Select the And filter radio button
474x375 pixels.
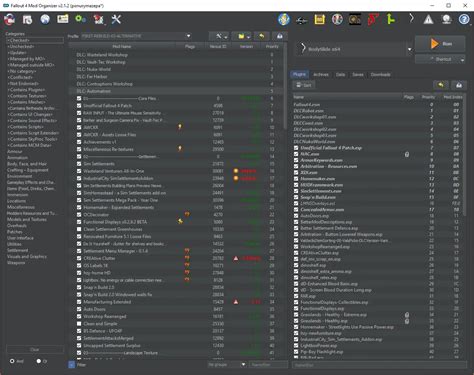[x=12, y=361]
